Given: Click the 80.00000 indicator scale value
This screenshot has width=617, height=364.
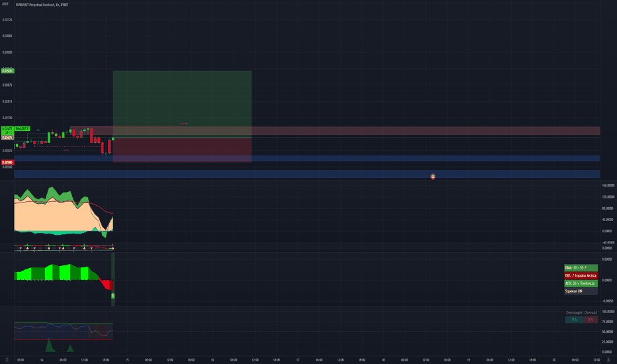Looking at the screenshot, I should pyautogui.click(x=608, y=208).
